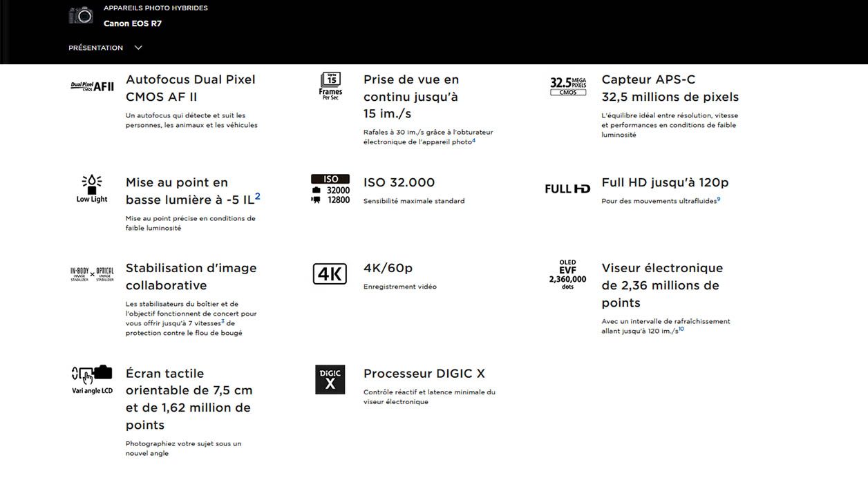The width and height of the screenshot is (868, 489).
Task: Open the PRÉSENTATION menu label
Action: (95, 48)
